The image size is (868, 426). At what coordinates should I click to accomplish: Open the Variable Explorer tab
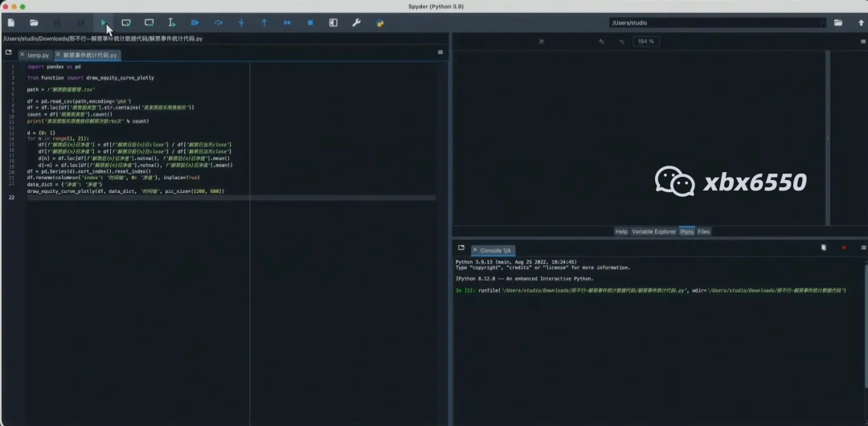tap(653, 231)
